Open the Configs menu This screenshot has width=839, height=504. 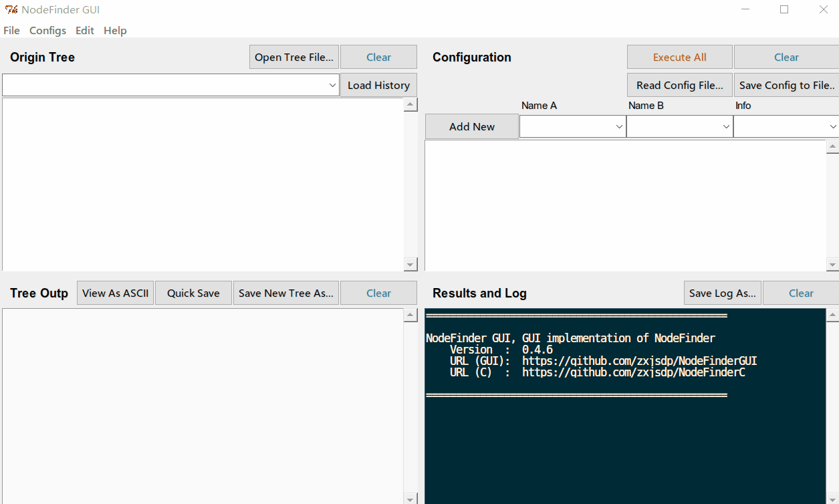point(47,31)
